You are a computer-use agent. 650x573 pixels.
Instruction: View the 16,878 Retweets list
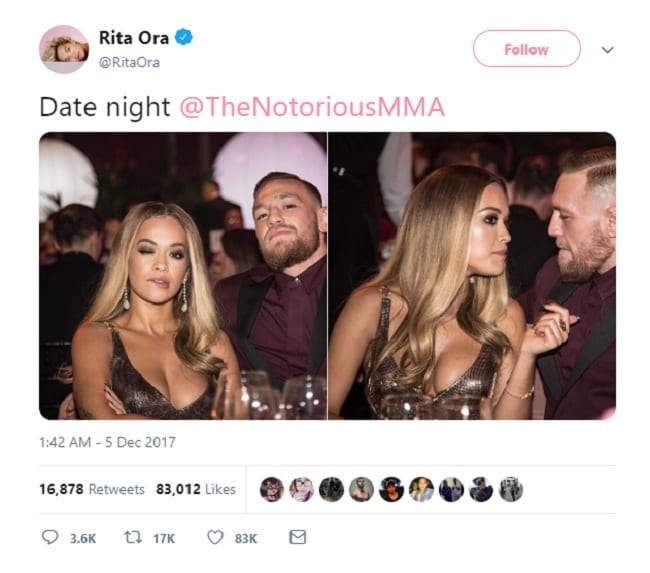tap(92, 489)
